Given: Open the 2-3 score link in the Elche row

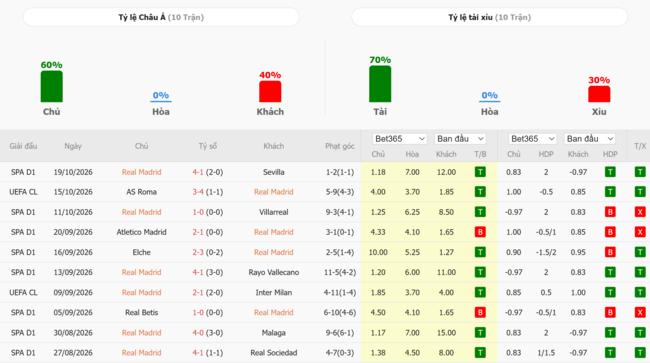Looking at the screenshot, I should coord(198,252).
